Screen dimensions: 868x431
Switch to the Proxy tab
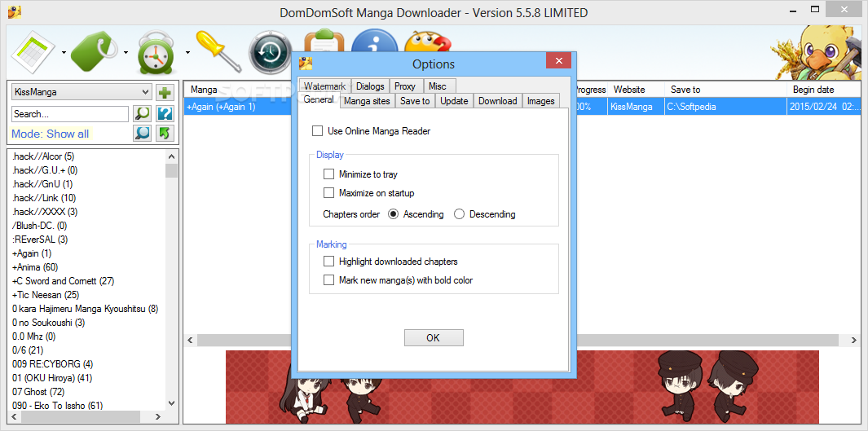coord(405,86)
